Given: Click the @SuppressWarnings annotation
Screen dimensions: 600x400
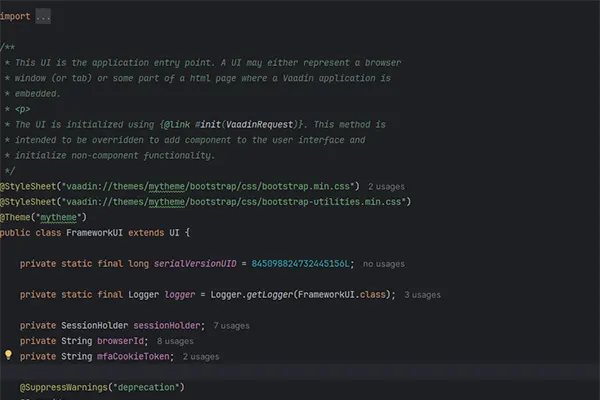Looking at the screenshot, I should coord(64,387).
